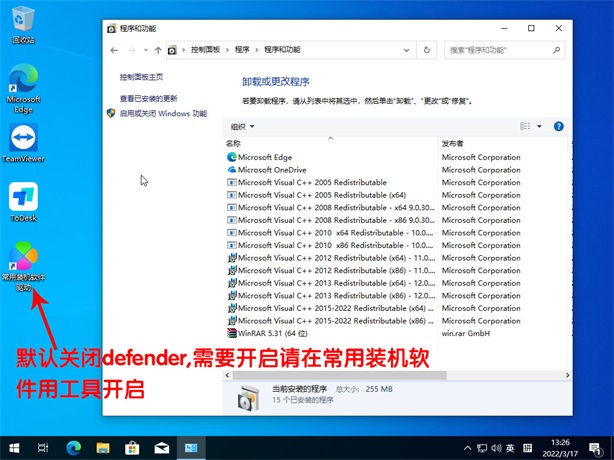Select Microsoft Visual C++ 2012 Redistributable (x86)

tap(331, 270)
